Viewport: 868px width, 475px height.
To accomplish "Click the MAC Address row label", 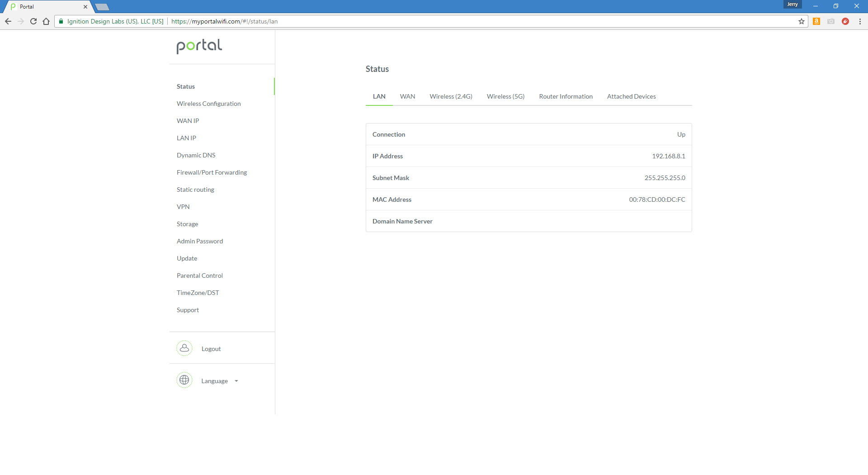I will [x=392, y=199].
